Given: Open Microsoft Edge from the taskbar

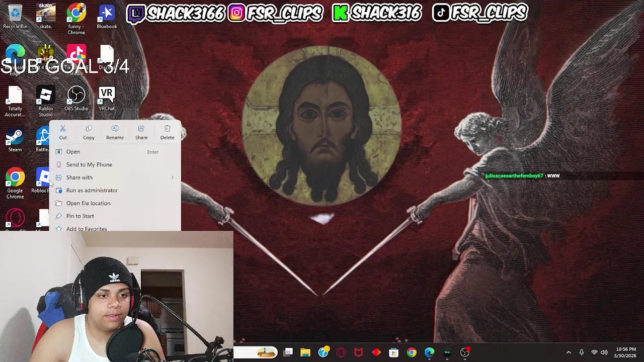Looking at the screenshot, I should 429,352.
